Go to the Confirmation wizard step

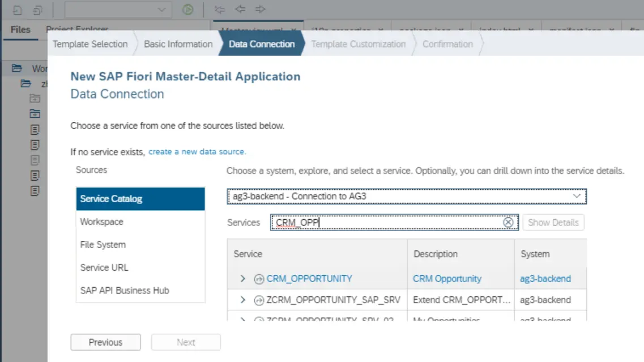[x=447, y=44]
